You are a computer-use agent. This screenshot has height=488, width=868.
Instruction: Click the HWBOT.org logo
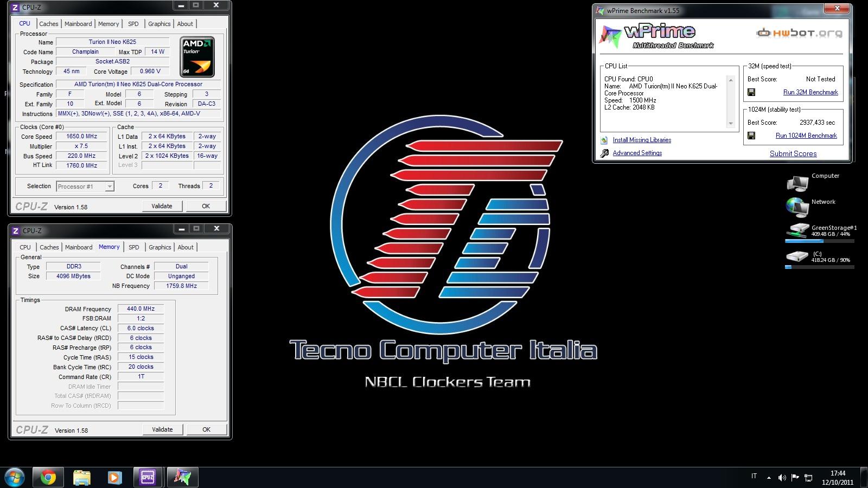(800, 33)
